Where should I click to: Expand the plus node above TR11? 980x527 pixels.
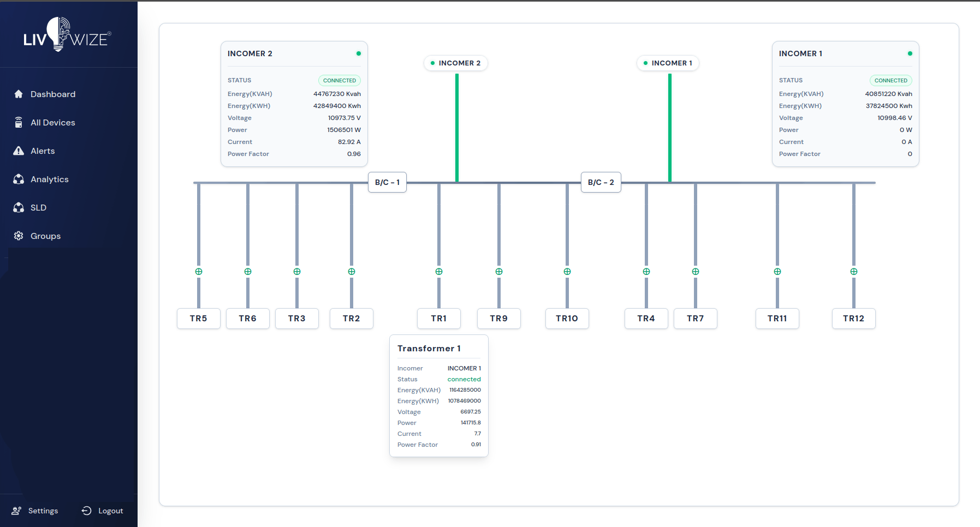[777, 271]
